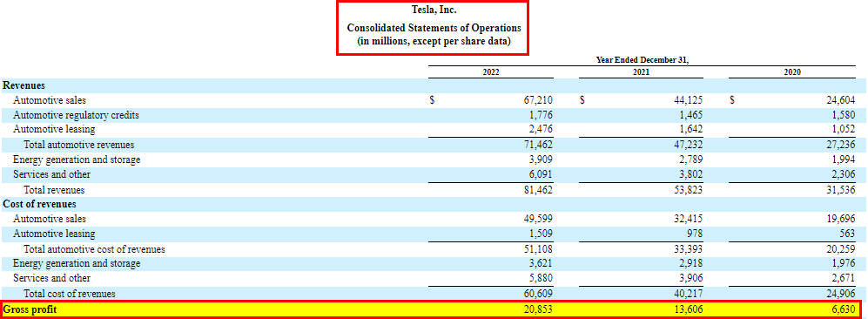The width and height of the screenshot is (868, 319).
Task: Click the 44,125 value in 2021 column
Action: coord(690,100)
